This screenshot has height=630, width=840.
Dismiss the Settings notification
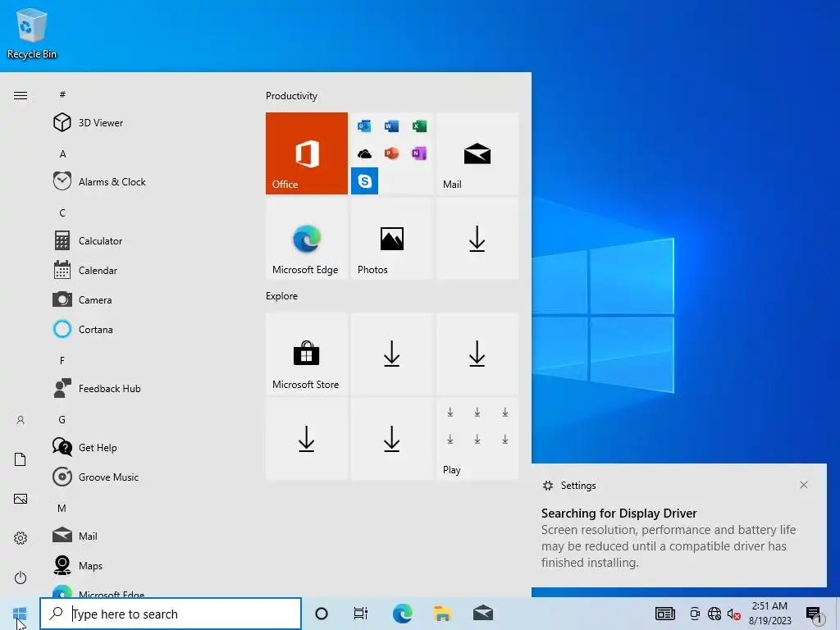click(x=804, y=485)
